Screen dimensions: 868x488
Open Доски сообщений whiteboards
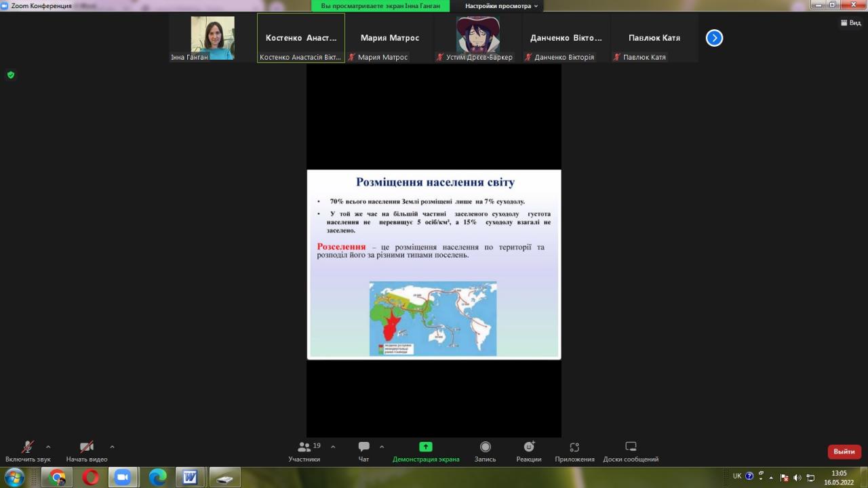pyautogui.click(x=631, y=447)
